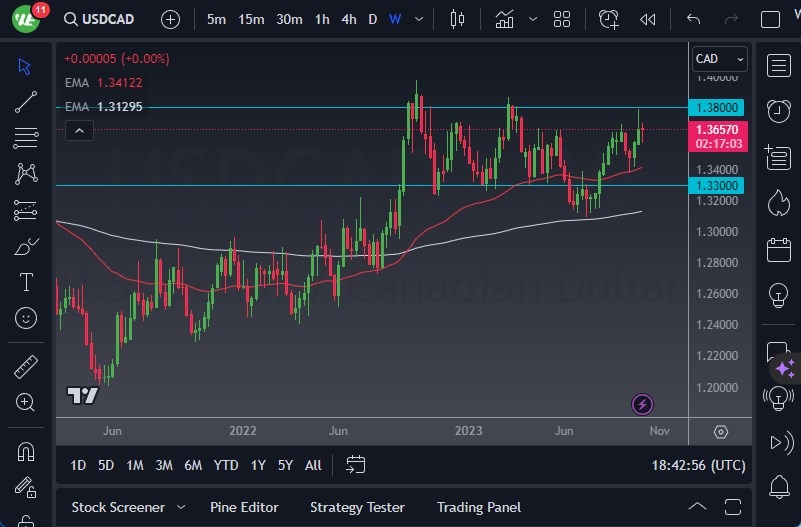Open the XABCD patterns tool
The image size is (801, 527).
[x=26, y=174]
